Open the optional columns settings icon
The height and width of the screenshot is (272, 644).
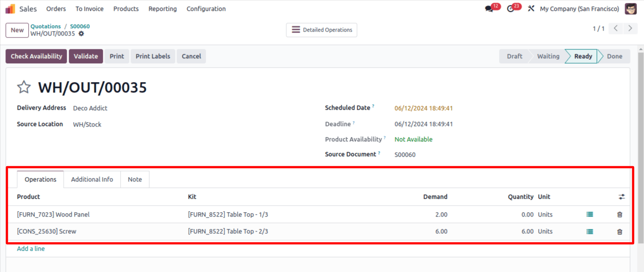pyautogui.click(x=622, y=197)
